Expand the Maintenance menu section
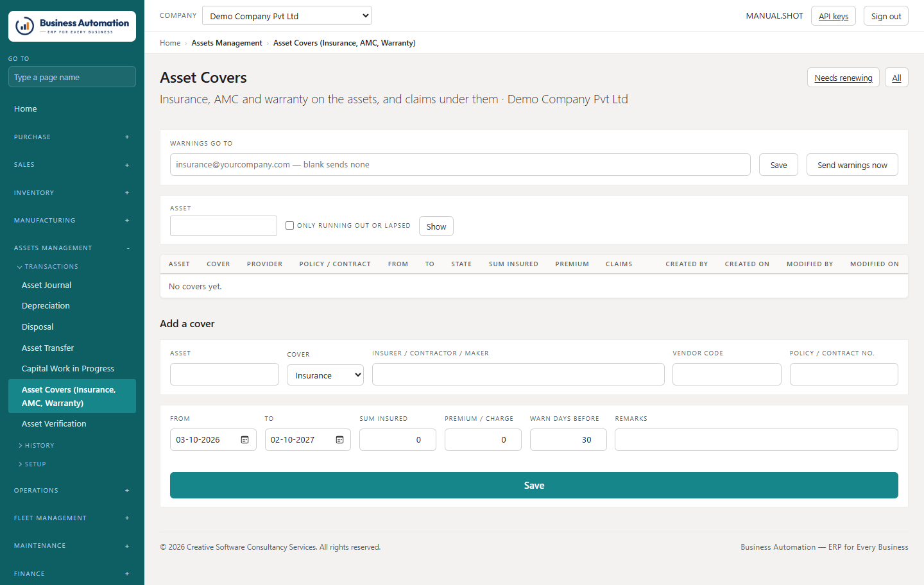The height and width of the screenshot is (585, 924). tap(72, 546)
